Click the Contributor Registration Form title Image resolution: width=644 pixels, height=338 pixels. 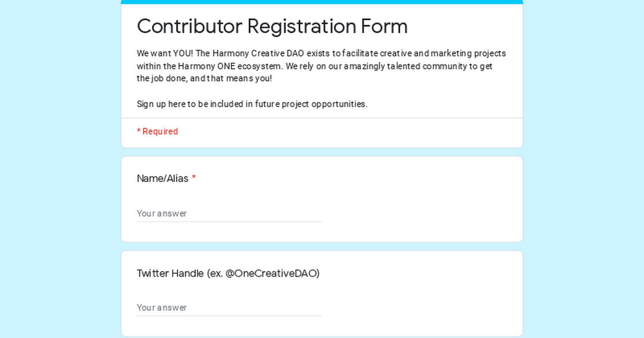(272, 26)
